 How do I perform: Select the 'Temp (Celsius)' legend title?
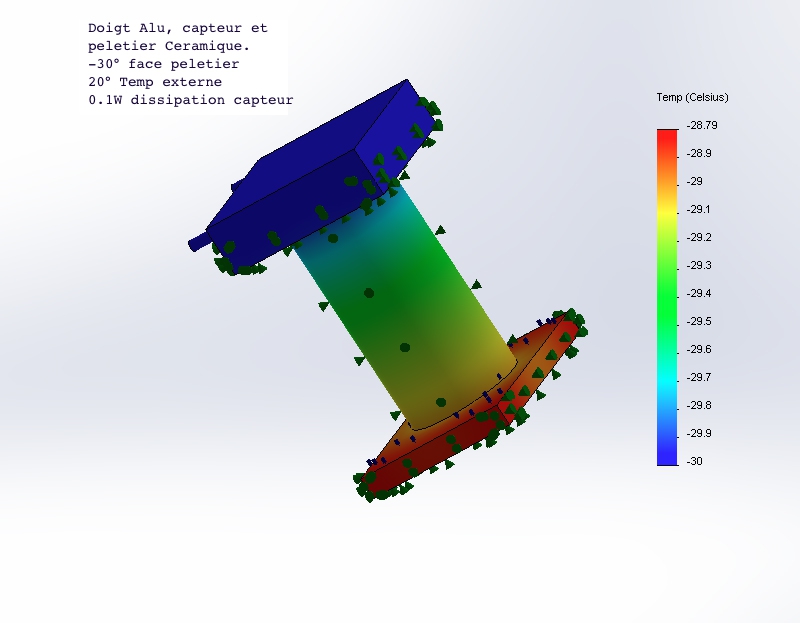692,97
